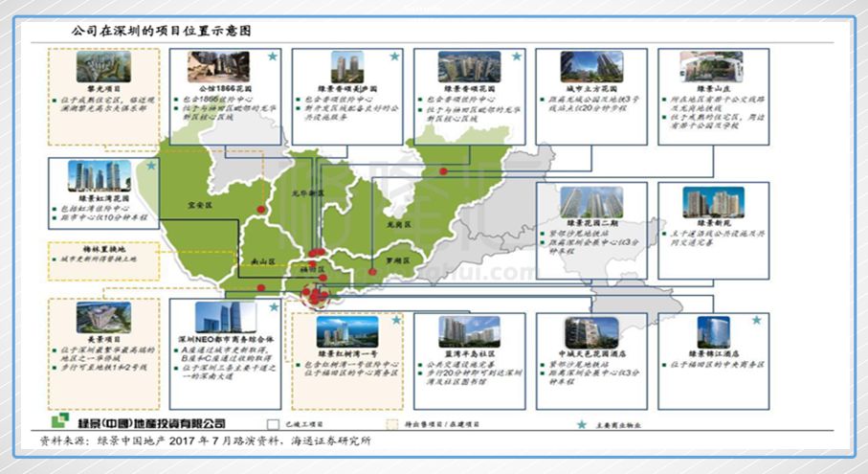868x474 pixels.
Task: Open the 绿景新苑 photo thumbnail
Action: [x=714, y=202]
